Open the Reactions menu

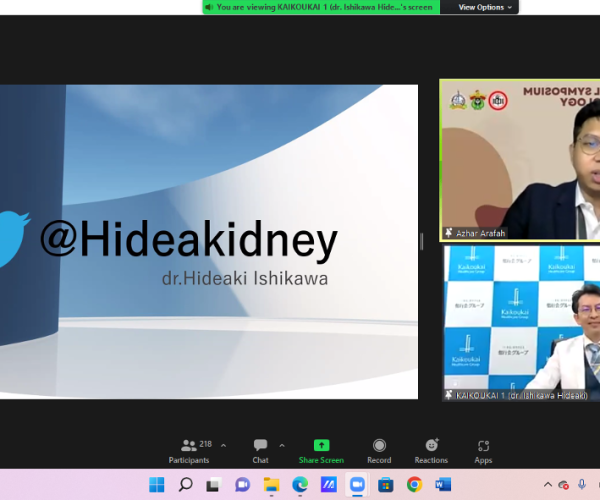click(431, 451)
